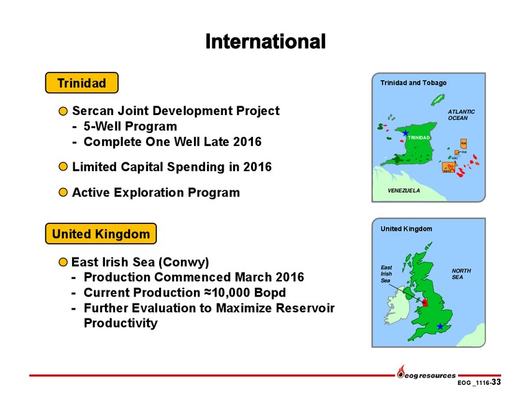Click yellow bullet beside East Irish Sea
The height and width of the screenshot is (411, 532).
(63, 262)
